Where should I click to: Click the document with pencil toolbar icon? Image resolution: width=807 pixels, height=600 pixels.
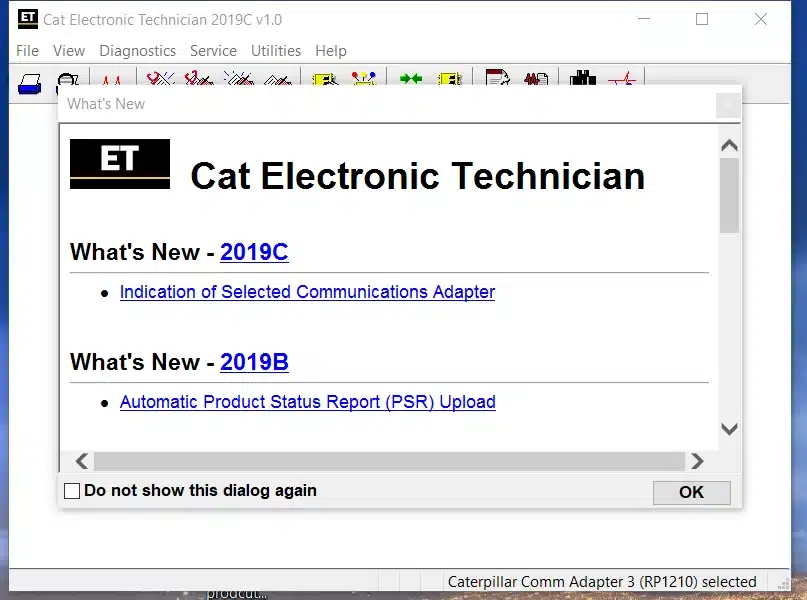497,81
